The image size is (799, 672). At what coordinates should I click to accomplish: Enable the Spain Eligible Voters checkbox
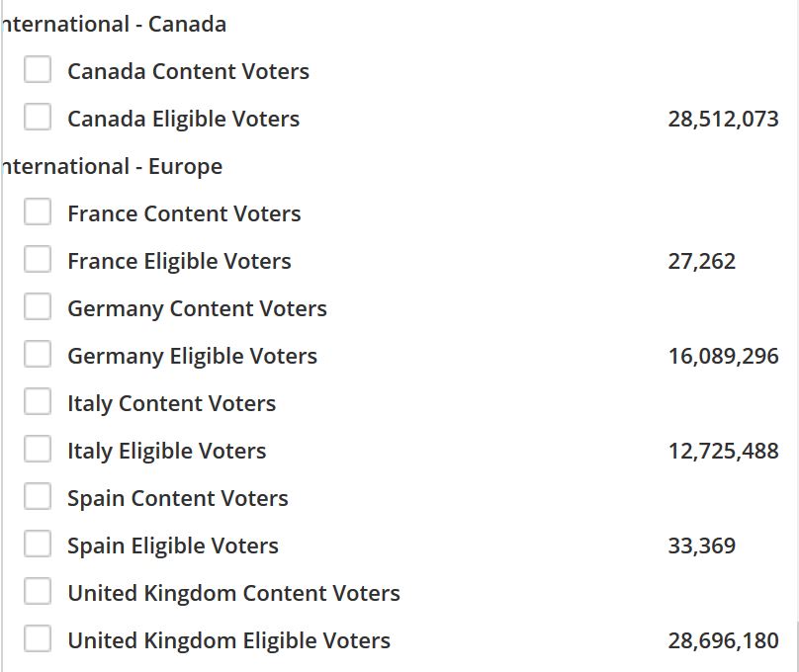click(x=38, y=544)
